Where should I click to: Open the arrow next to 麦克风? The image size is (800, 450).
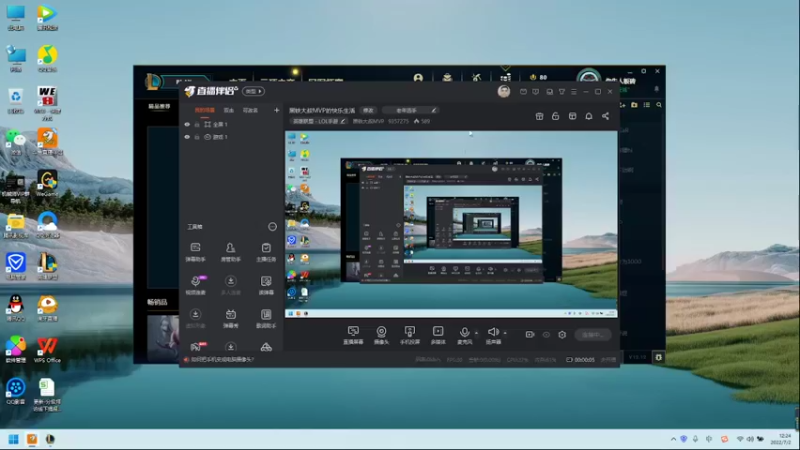click(477, 333)
